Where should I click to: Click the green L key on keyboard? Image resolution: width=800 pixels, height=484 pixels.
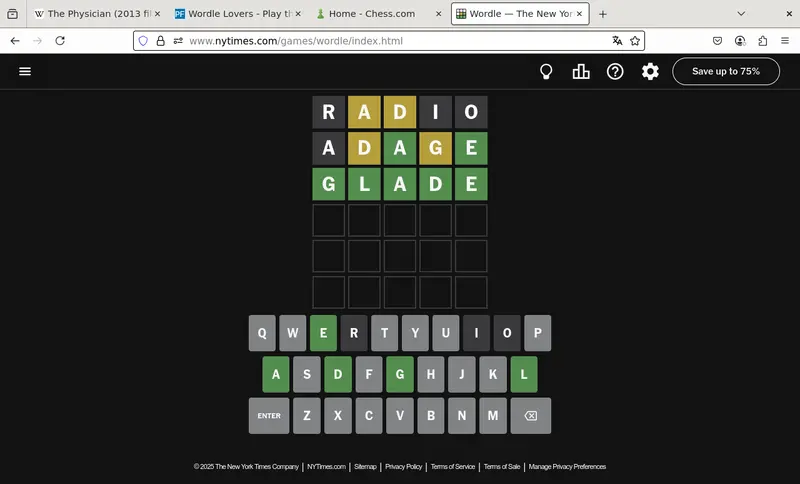click(x=523, y=374)
